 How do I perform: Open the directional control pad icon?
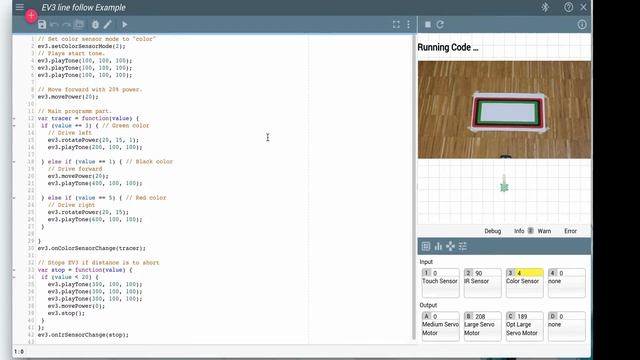click(450, 246)
